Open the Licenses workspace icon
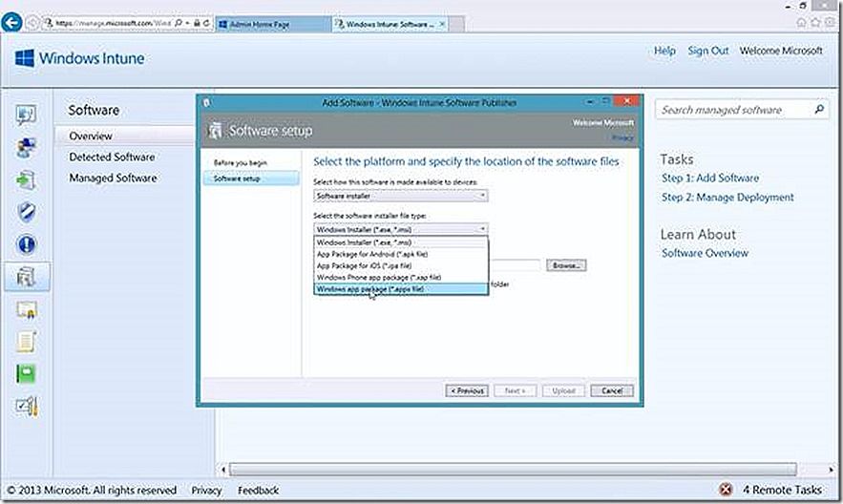 [27, 310]
